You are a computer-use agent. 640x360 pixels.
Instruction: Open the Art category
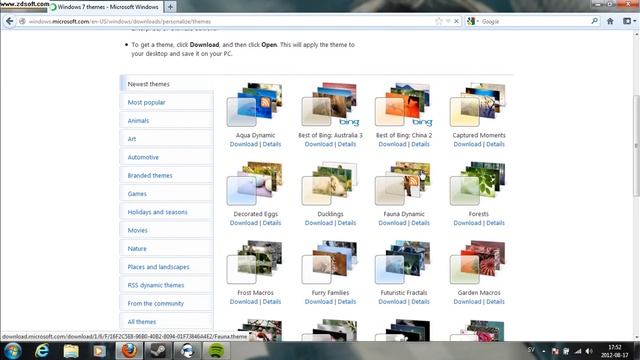(167, 139)
